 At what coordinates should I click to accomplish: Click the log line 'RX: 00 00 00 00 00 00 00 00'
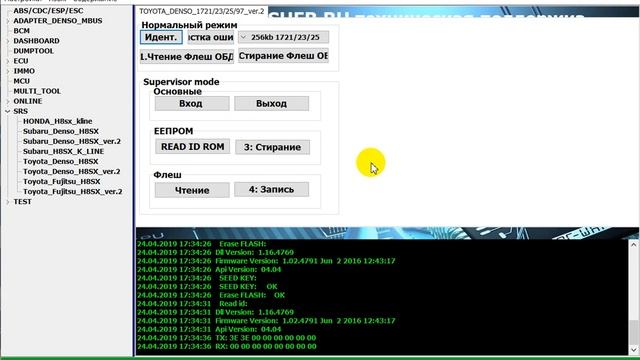(227, 347)
